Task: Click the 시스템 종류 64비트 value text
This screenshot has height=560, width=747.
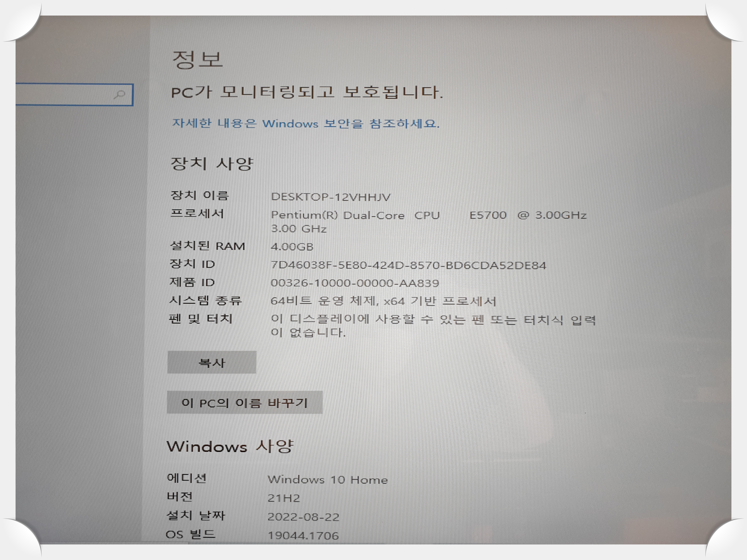Action: point(383,301)
